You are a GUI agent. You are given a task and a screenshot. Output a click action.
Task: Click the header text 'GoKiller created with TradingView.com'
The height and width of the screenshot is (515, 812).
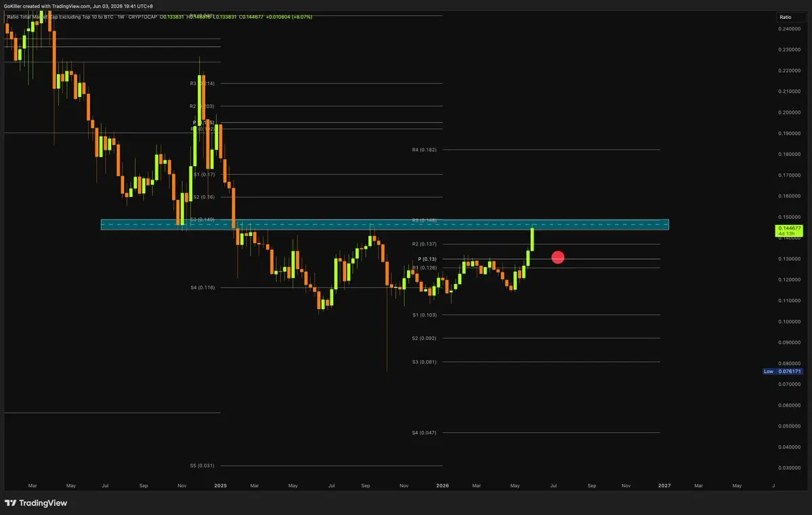tap(47, 6)
